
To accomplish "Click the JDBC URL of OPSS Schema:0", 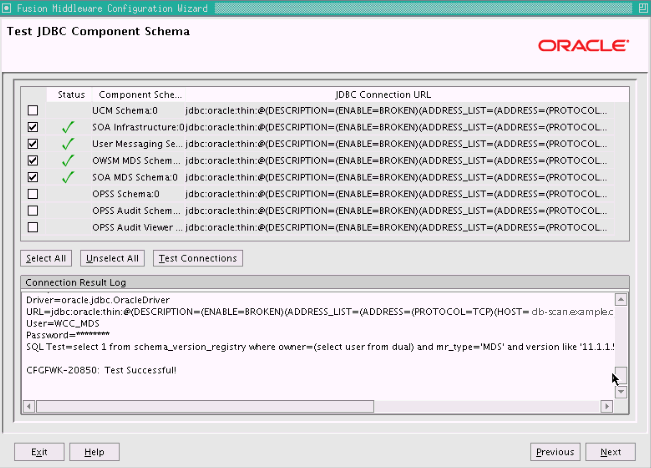I will (x=396, y=194).
